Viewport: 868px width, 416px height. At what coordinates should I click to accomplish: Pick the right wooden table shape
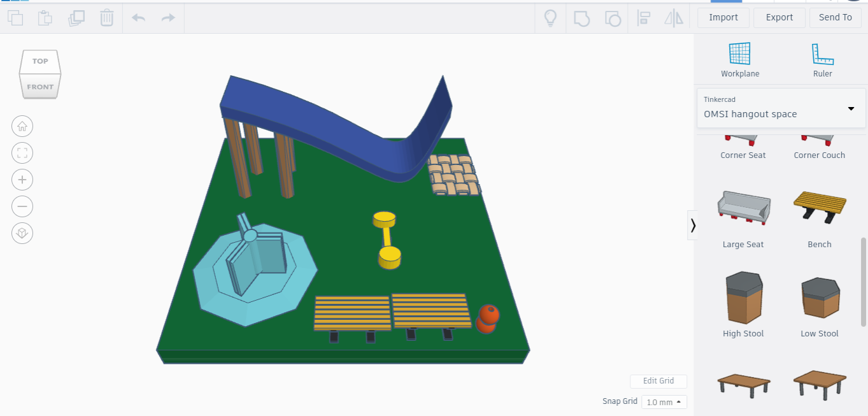[x=820, y=385]
